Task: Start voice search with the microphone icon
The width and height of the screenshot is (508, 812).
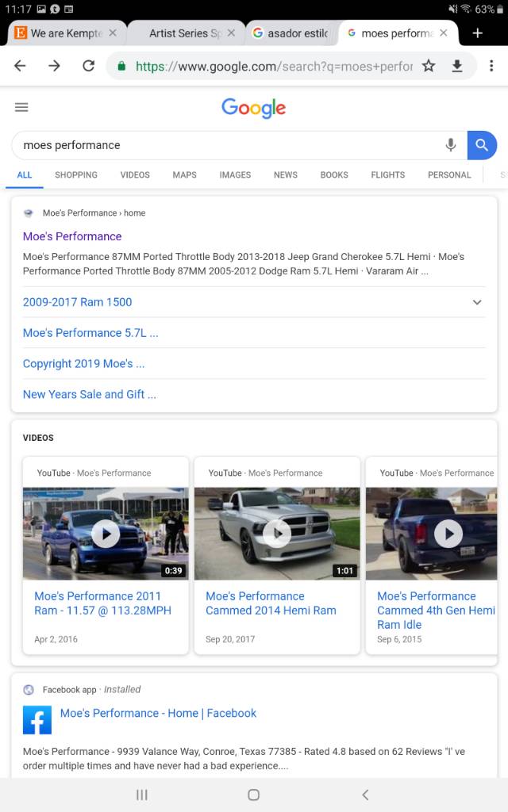Action: click(x=451, y=145)
